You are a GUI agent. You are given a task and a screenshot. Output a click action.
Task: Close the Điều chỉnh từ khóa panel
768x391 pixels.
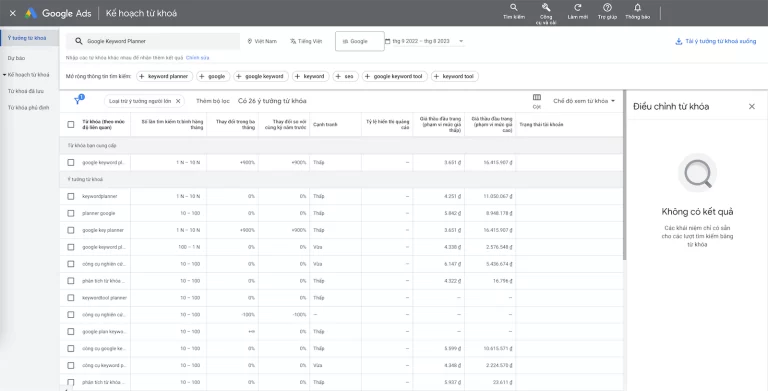pyautogui.click(x=752, y=106)
